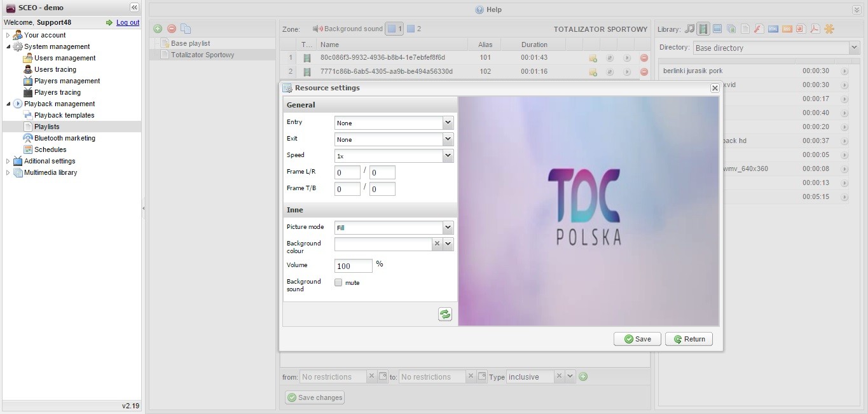Open settings icon for alias 101 row
The height and width of the screenshot is (414, 868).
[x=609, y=58]
